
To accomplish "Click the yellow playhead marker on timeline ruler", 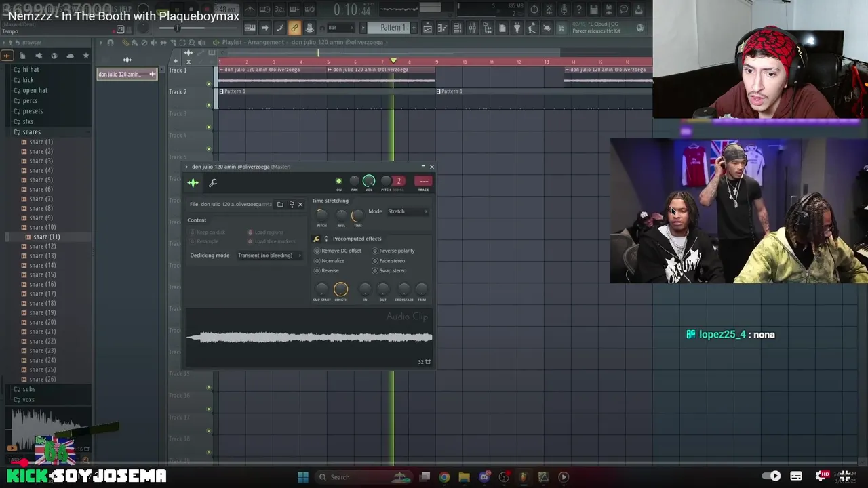I will click(x=393, y=61).
